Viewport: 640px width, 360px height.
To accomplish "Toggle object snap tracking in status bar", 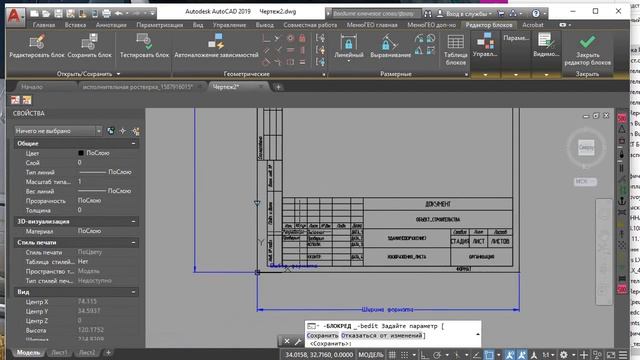I will [x=476, y=355].
